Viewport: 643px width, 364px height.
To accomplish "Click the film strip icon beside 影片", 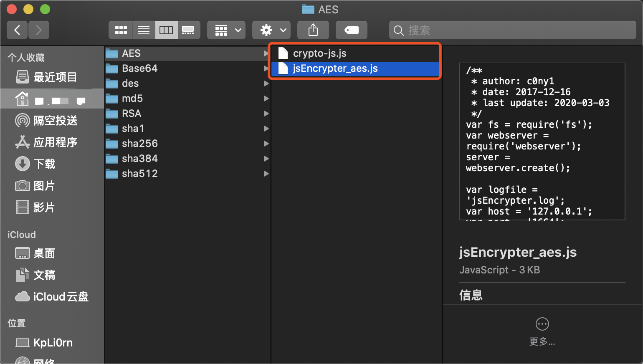I will [22, 207].
